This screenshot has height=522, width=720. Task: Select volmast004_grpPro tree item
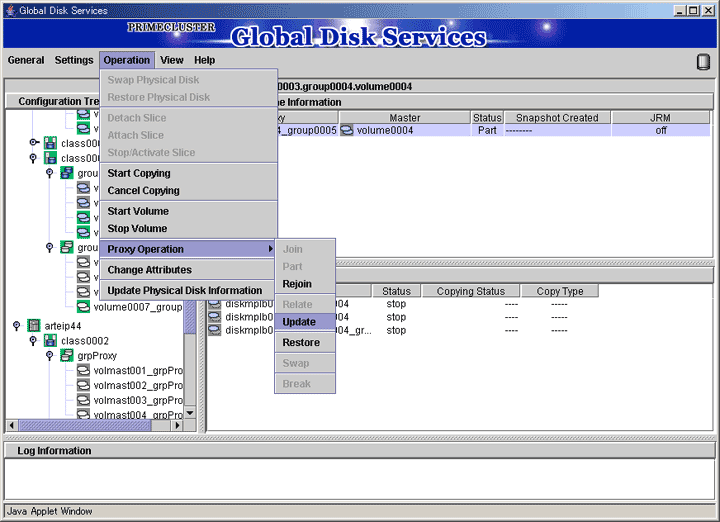click(138, 415)
